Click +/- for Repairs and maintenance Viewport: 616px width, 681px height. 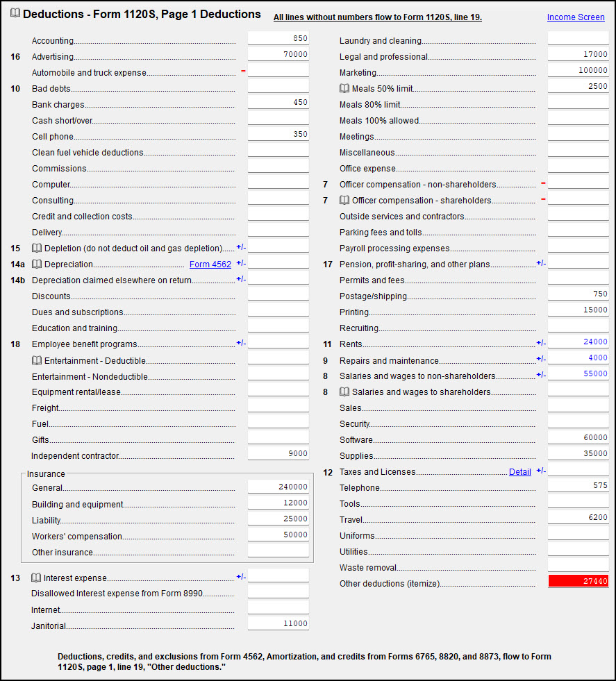[x=541, y=359]
